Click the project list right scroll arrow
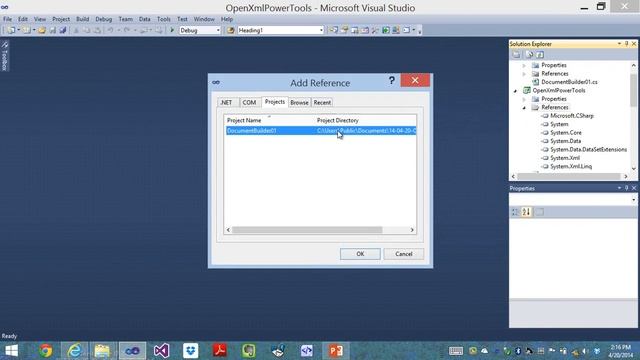 click(412, 230)
